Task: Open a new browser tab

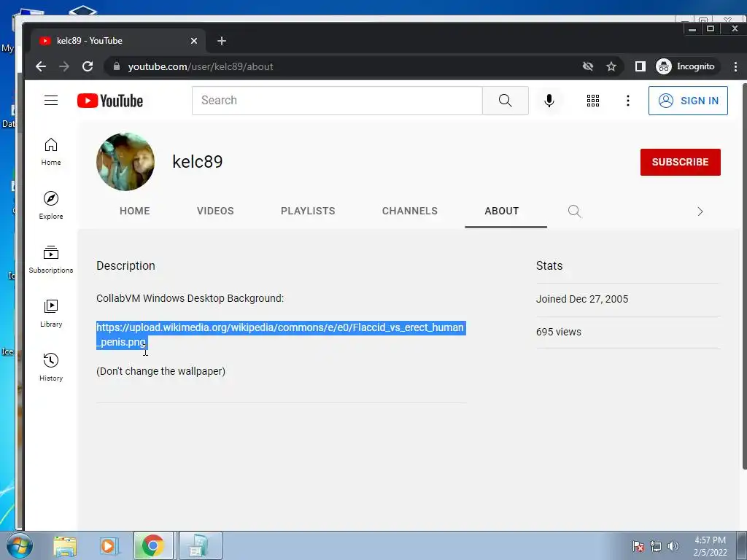Action: click(222, 41)
